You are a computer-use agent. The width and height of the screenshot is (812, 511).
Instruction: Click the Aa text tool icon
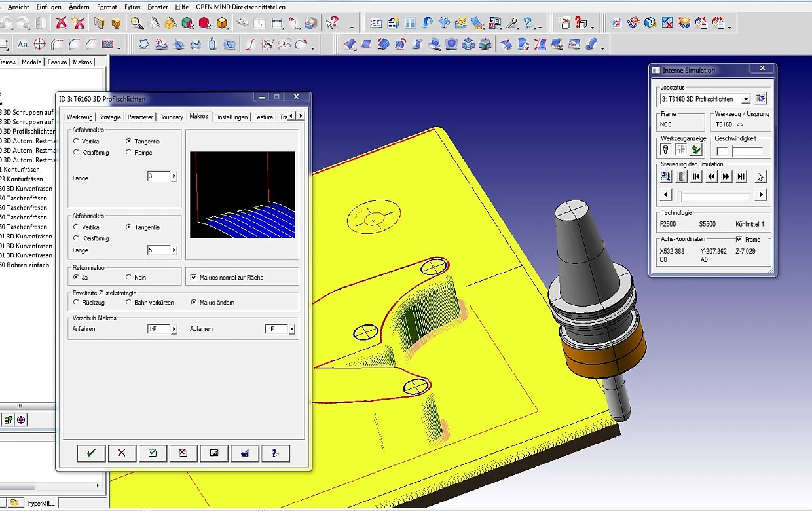pyautogui.click(x=22, y=45)
